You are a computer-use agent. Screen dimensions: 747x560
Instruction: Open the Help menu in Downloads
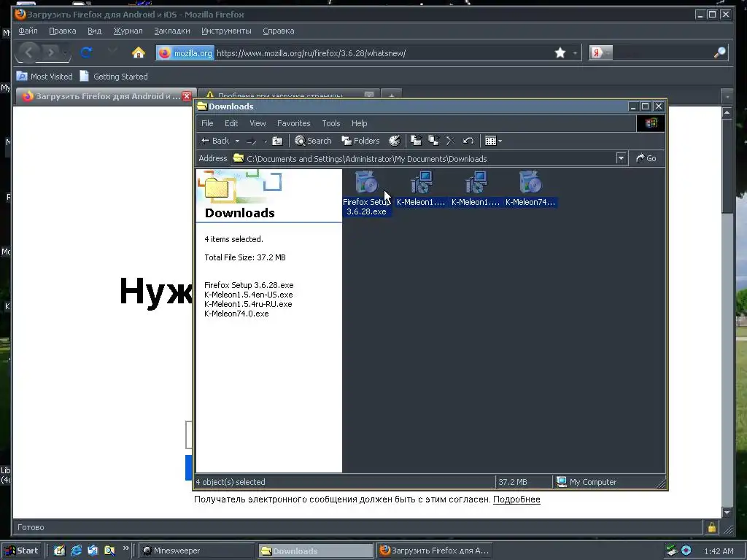[359, 123]
